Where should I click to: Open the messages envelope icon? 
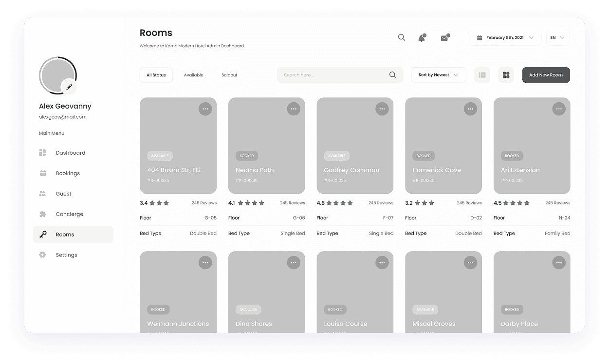coord(444,38)
